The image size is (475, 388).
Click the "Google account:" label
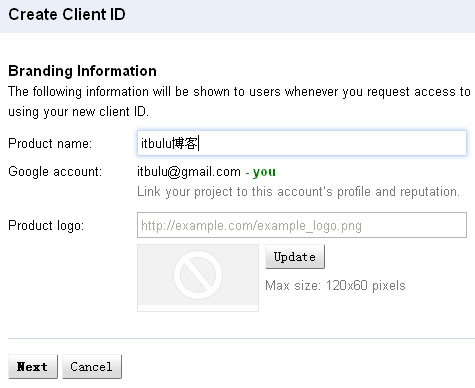coord(55,172)
